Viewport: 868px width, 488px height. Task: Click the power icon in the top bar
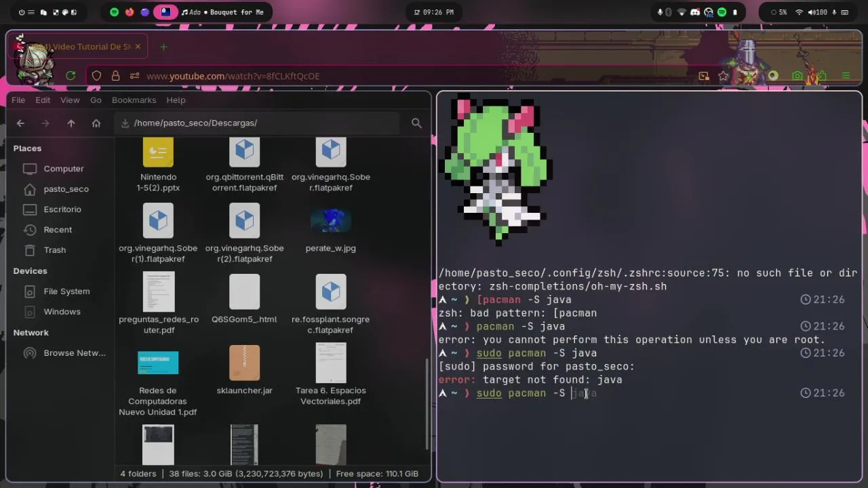22,12
